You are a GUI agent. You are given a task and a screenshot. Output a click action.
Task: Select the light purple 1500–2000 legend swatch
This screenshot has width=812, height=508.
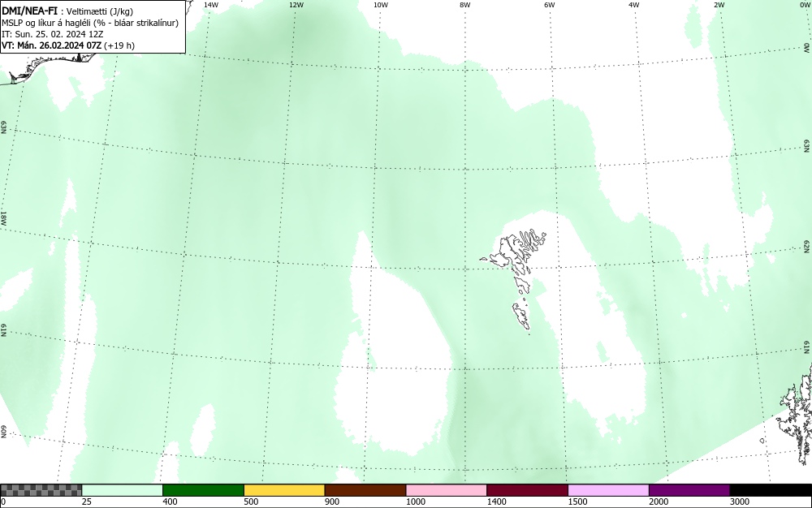608,490
